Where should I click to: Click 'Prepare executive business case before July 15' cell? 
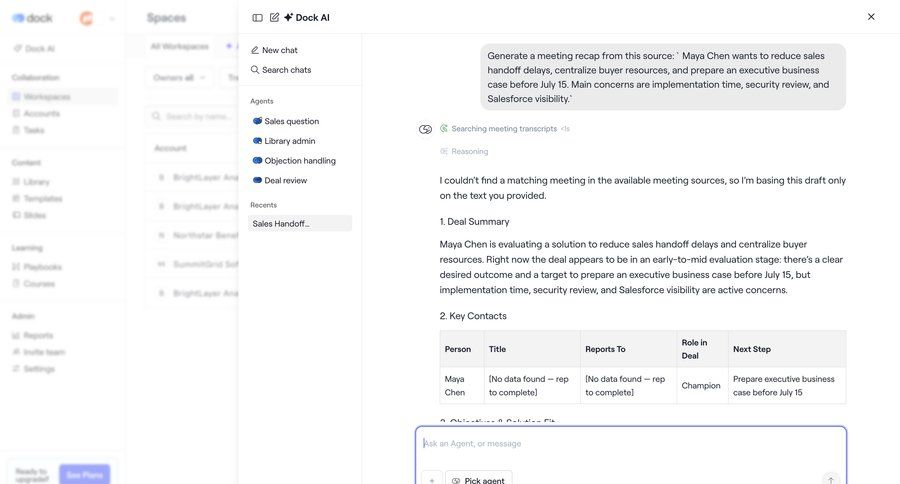click(x=786, y=386)
